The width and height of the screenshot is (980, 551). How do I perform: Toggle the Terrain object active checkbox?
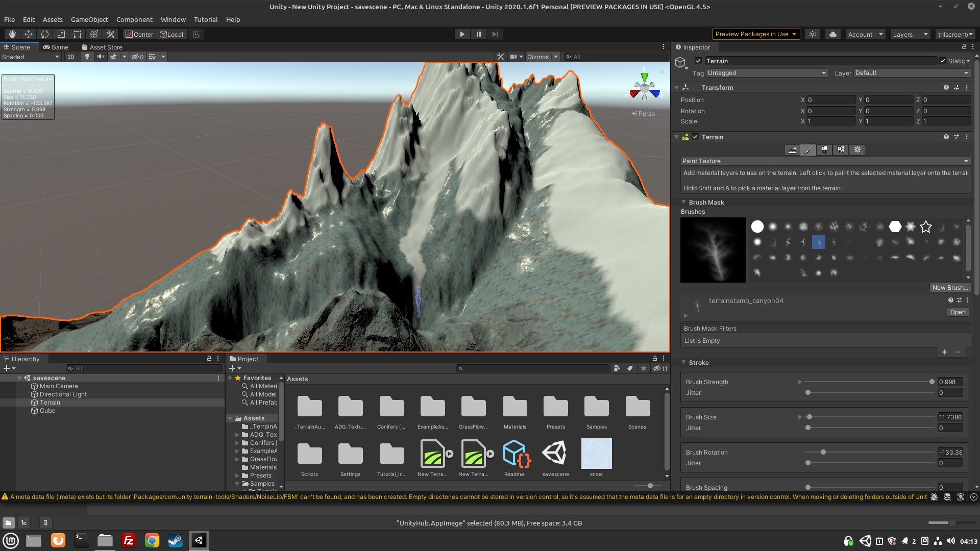698,61
